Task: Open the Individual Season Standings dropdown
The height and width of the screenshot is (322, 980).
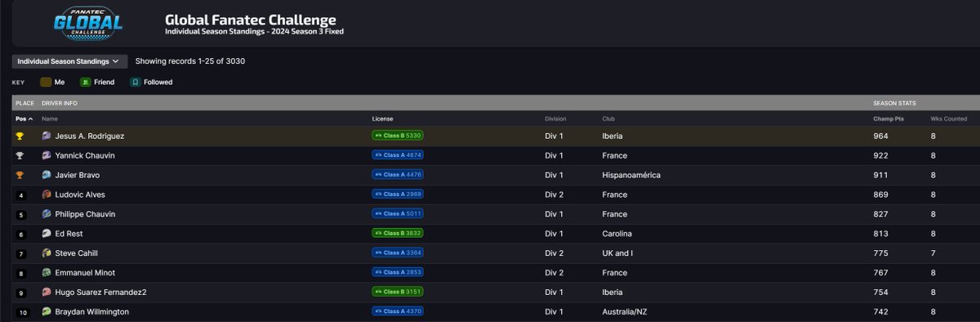Action: (x=69, y=61)
